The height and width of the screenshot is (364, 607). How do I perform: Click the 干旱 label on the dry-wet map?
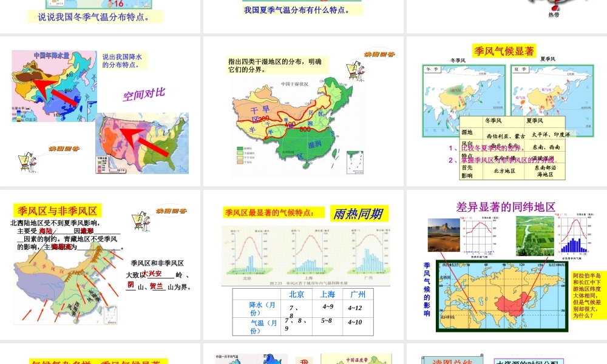click(260, 109)
